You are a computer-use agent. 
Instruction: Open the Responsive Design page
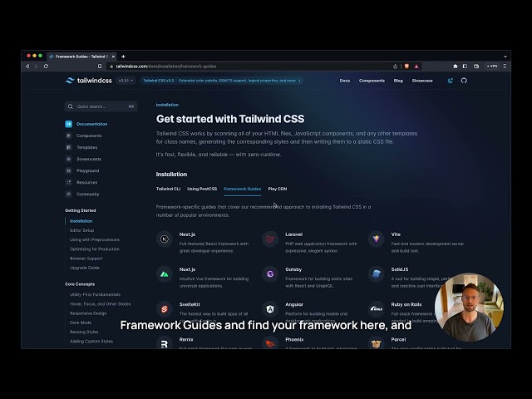click(88, 313)
